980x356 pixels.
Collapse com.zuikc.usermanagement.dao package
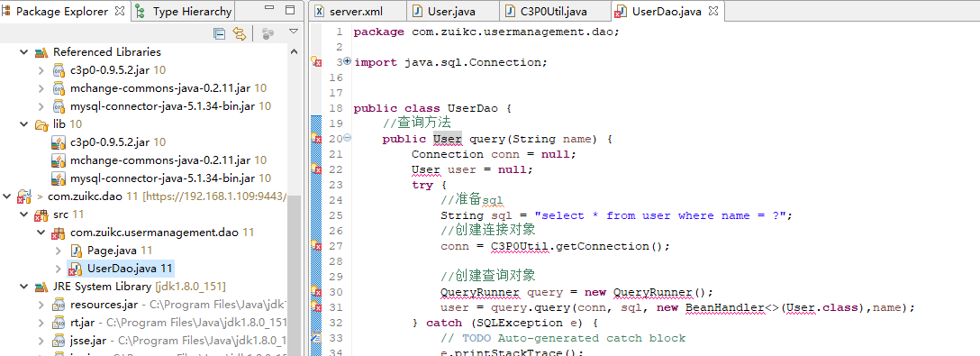click(x=41, y=233)
